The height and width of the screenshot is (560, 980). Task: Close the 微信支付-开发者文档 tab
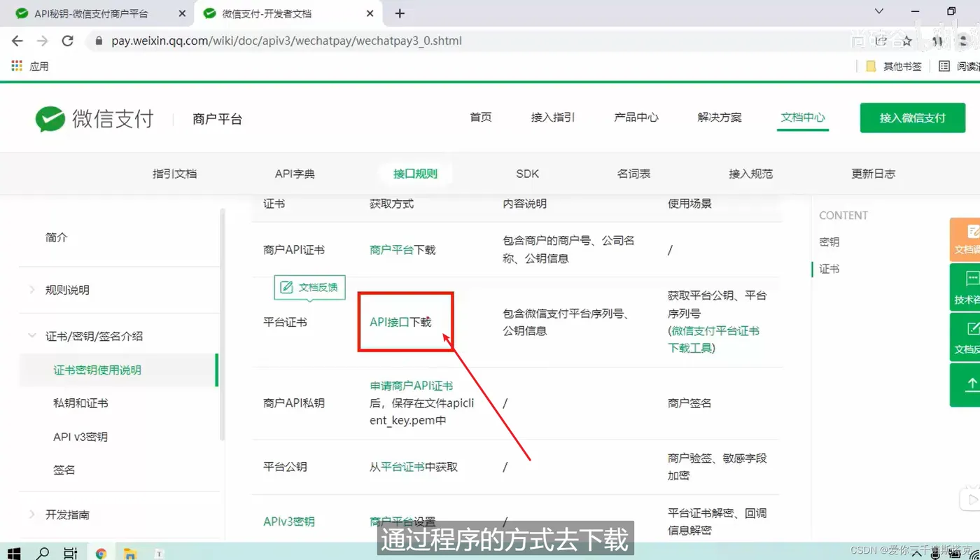click(x=370, y=13)
